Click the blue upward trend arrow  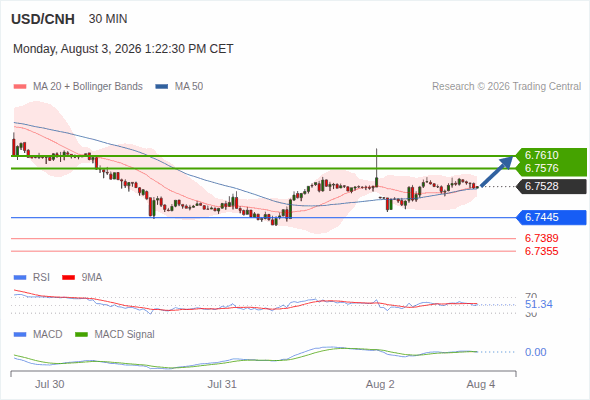point(497,171)
